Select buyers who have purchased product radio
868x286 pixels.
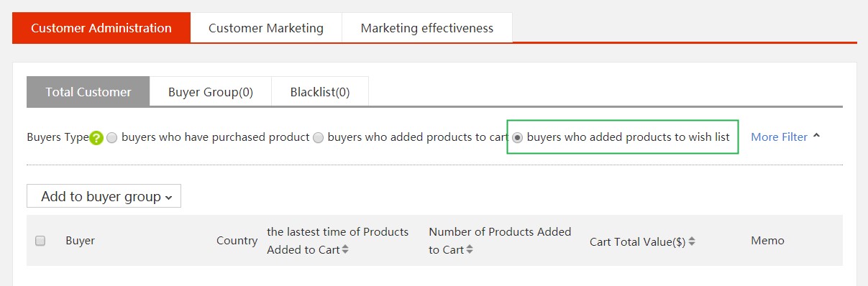pos(111,137)
